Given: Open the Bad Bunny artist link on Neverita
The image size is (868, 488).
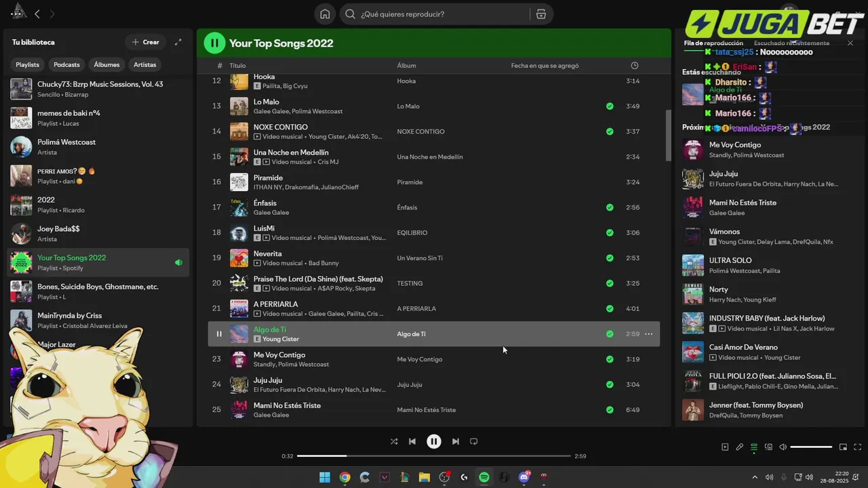Looking at the screenshot, I should (x=323, y=263).
